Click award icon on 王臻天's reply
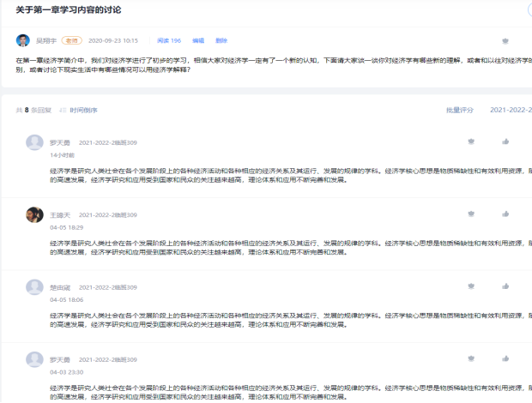 pos(470,214)
